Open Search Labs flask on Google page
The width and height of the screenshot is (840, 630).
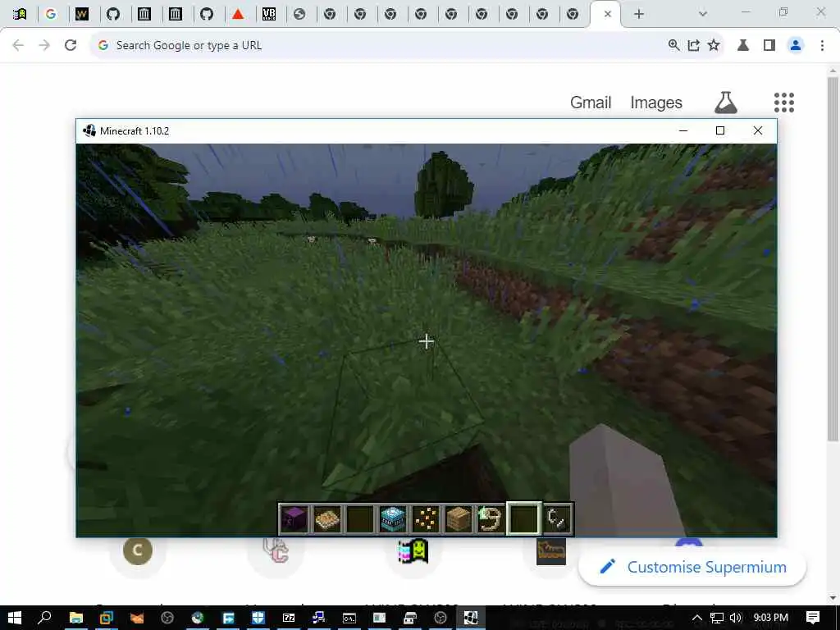726,103
